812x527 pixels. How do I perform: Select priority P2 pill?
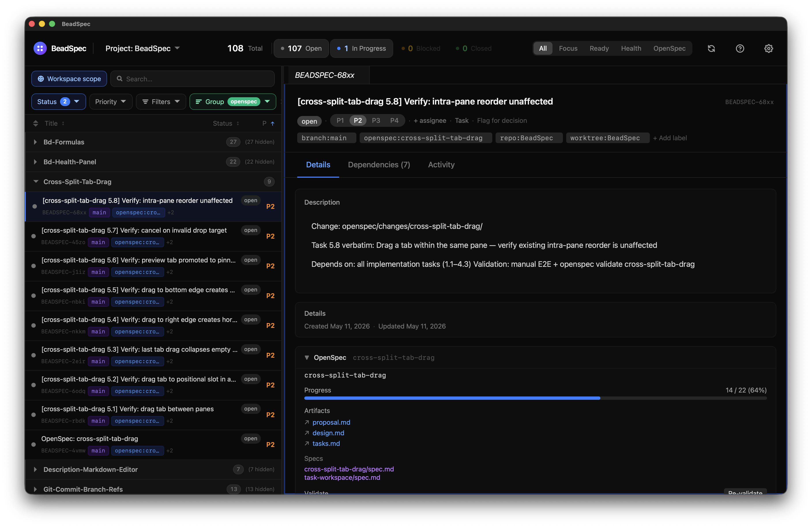357,120
